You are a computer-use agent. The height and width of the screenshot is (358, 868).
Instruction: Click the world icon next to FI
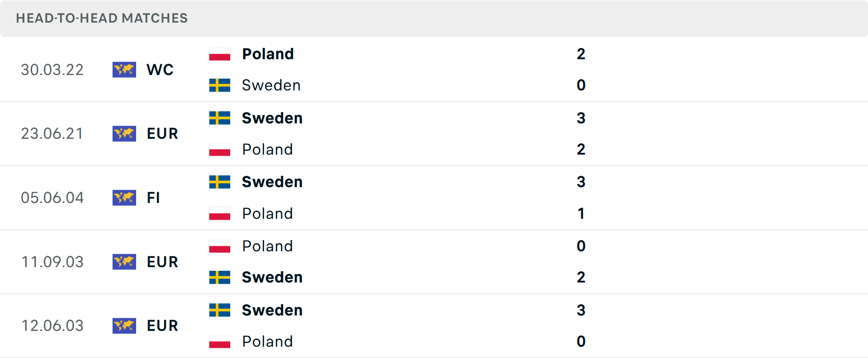point(124,198)
